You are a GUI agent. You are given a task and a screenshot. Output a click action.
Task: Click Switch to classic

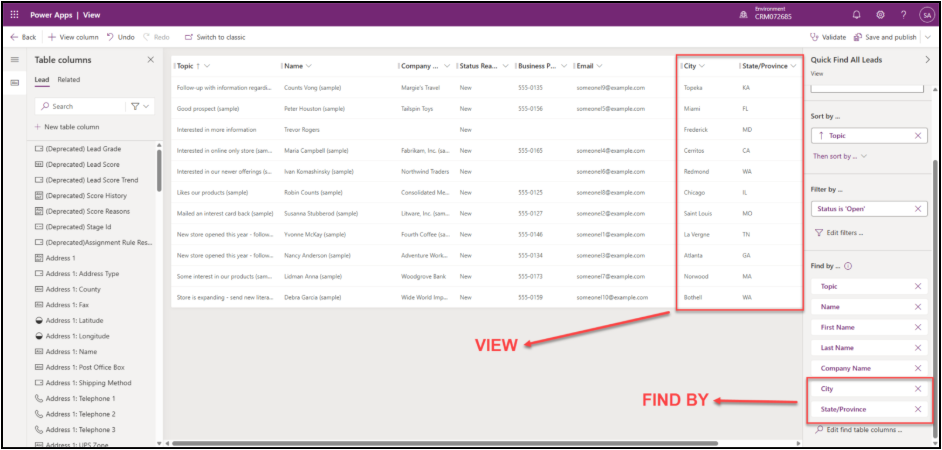click(215, 37)
